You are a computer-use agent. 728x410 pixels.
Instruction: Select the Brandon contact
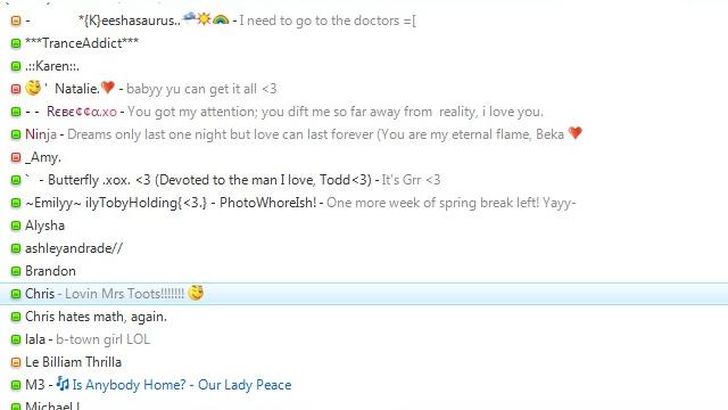click(364, 271)
